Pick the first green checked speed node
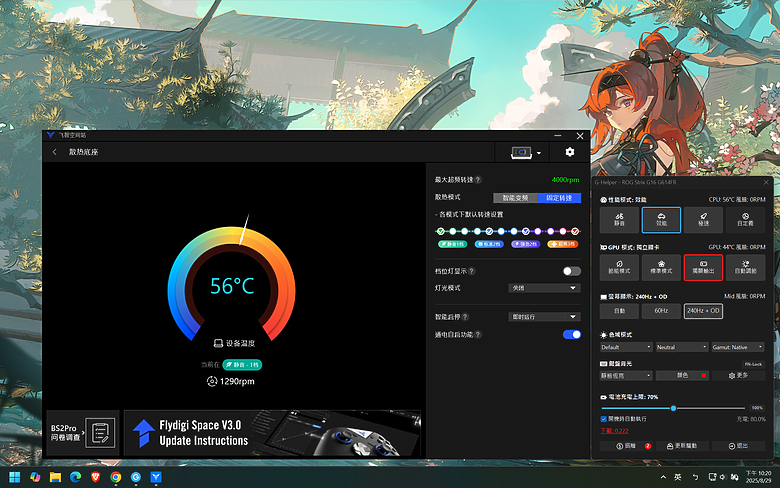Viewport: 780px width, 488px height. pos(440,231)
